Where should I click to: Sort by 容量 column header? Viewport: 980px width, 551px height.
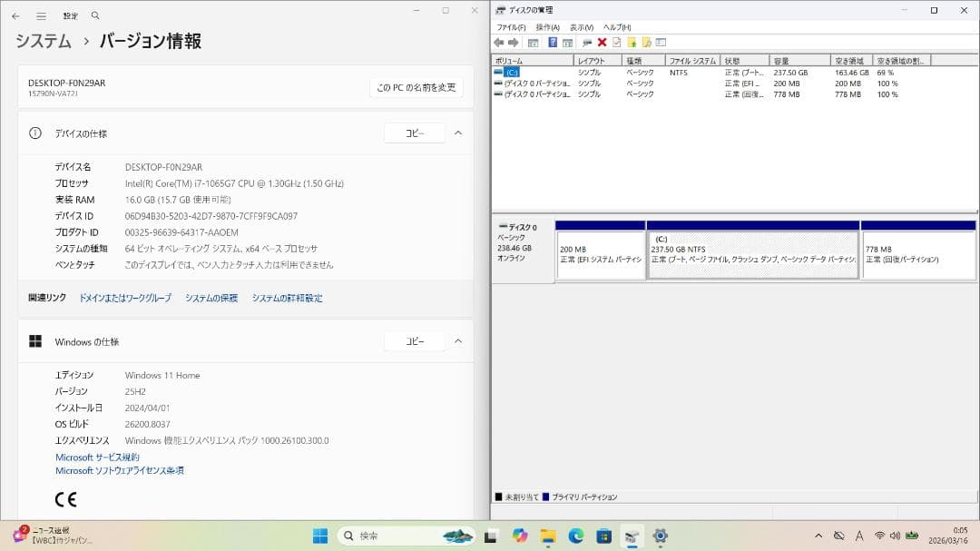coord(800,61)
